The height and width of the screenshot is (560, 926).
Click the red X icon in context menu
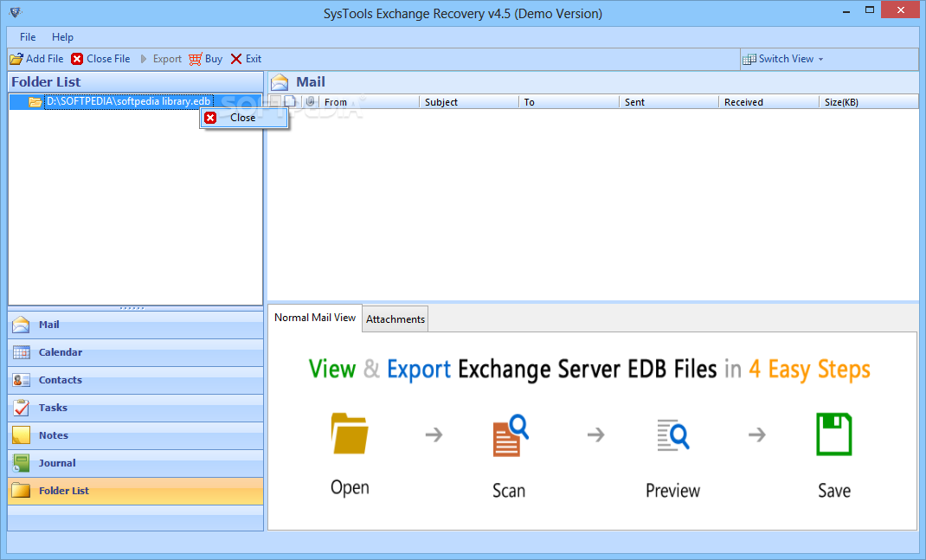(x=210, y=118)
